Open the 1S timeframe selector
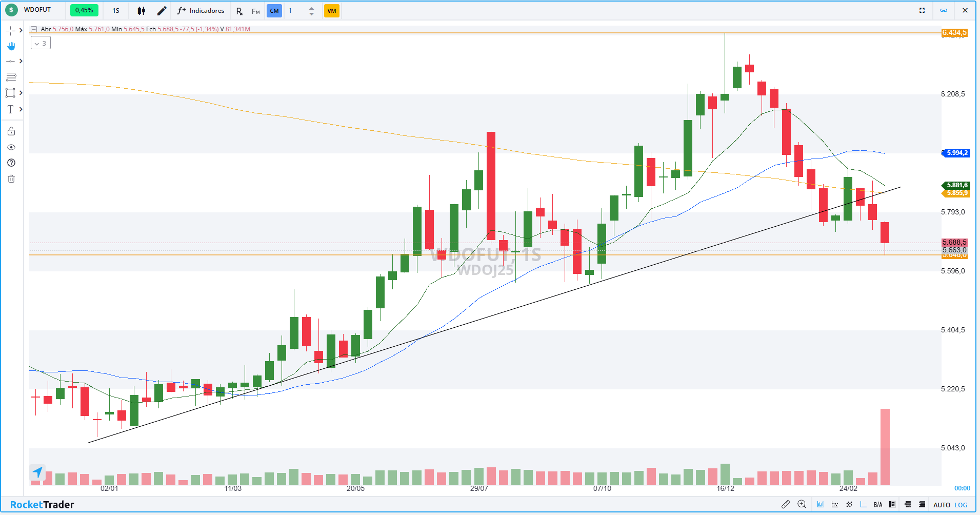The image size is (980, 515). [116, 11]
